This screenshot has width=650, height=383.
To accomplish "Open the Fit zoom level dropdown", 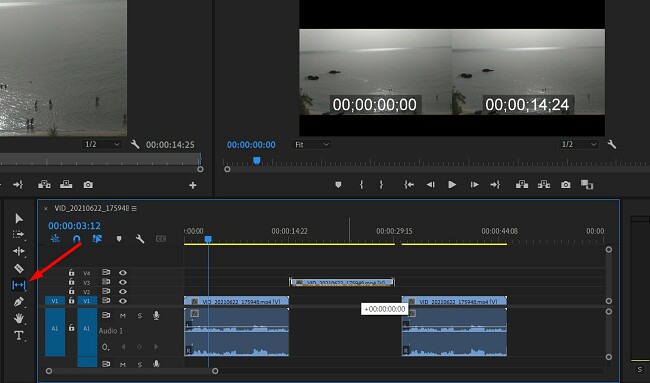I will [x=312, y=145].
